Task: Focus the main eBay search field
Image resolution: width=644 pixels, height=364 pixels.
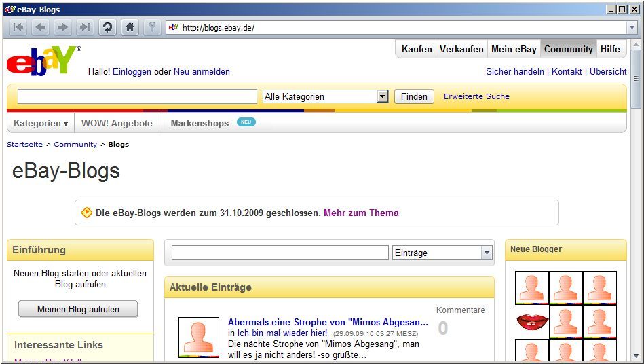Action: click(137, 96)
